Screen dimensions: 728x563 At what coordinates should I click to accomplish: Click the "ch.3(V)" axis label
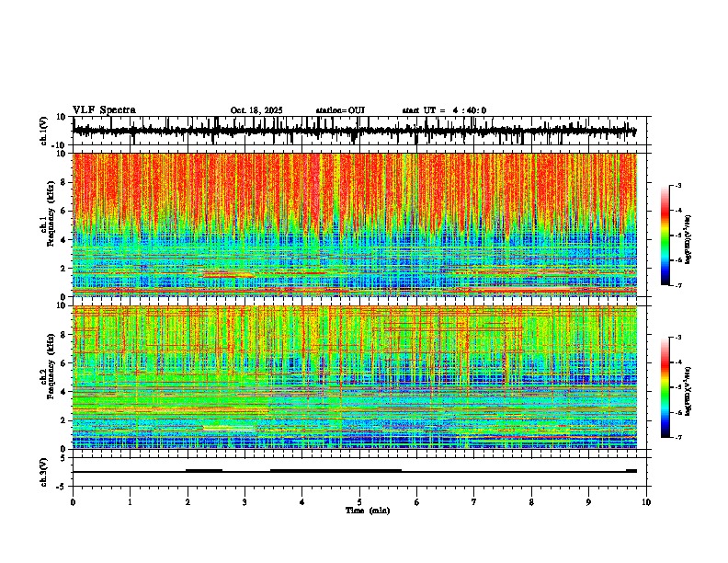coord(43,473)
